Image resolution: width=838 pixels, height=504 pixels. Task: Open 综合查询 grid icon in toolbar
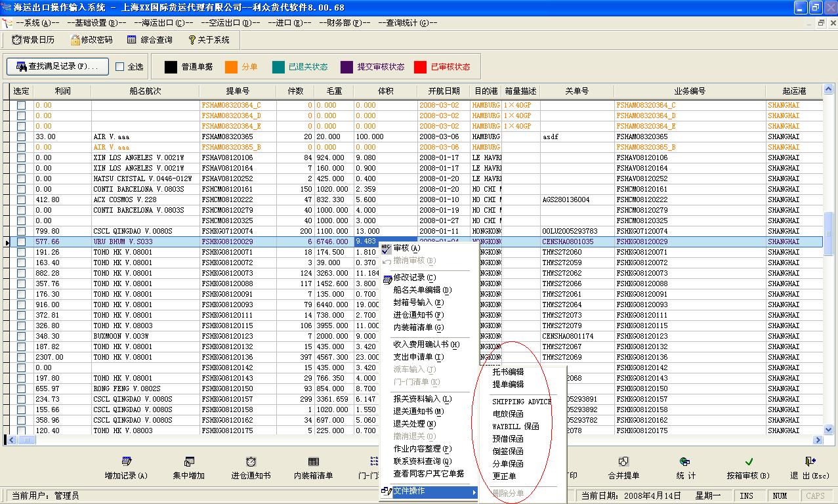coord(132,40)
